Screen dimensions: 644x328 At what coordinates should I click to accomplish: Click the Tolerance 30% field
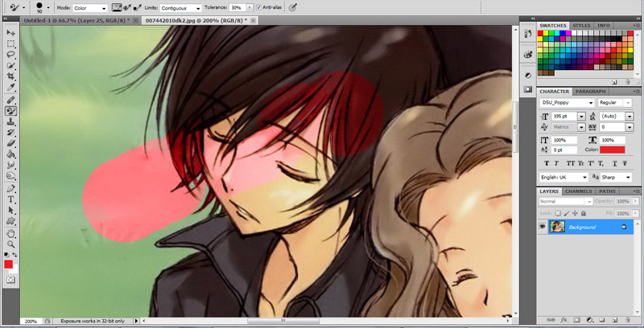(237, 7)
